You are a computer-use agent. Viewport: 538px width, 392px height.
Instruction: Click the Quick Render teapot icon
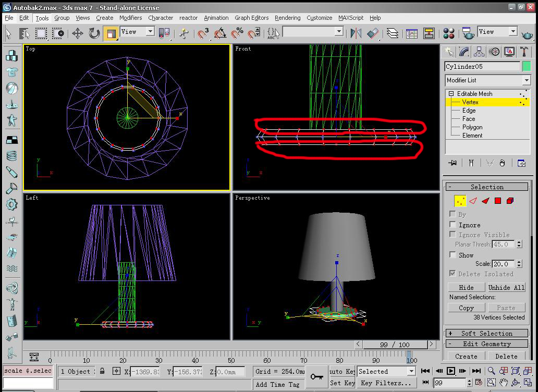click(527, 34)
